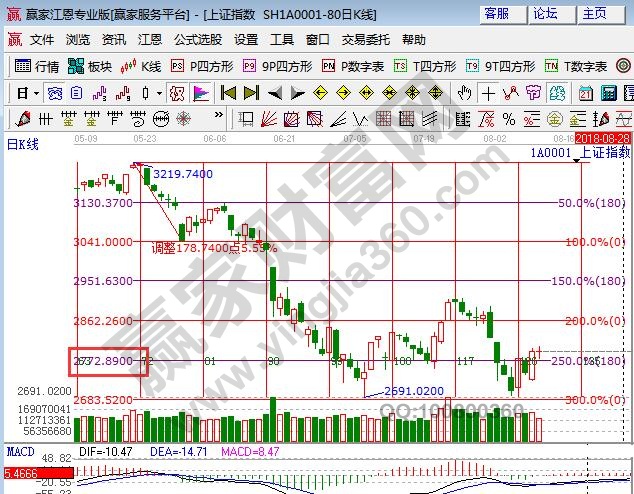This screenshot has width=634, height=494.
Task: Select the 2018.08.28 date marker
Action: (x=604, y=137)
